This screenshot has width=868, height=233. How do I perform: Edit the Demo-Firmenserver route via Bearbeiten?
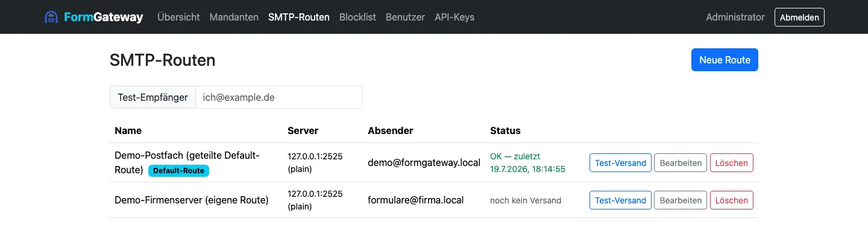pyautogui.click(x=681, y=200)
